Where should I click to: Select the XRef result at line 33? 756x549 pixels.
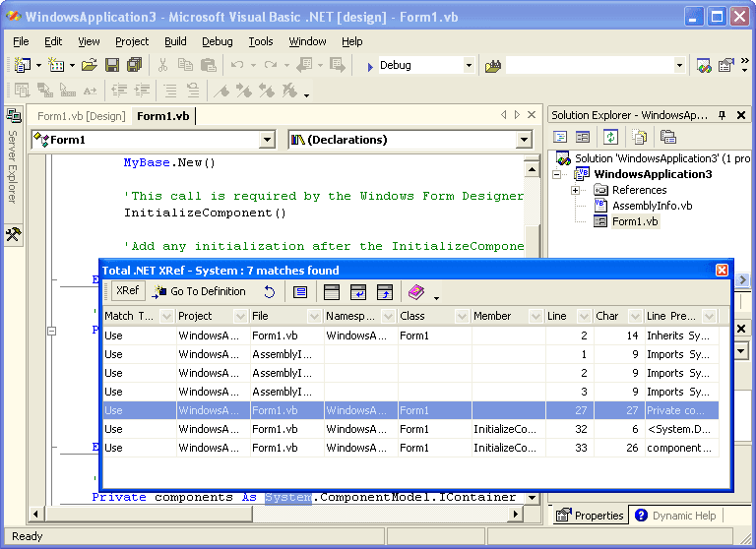410,448
